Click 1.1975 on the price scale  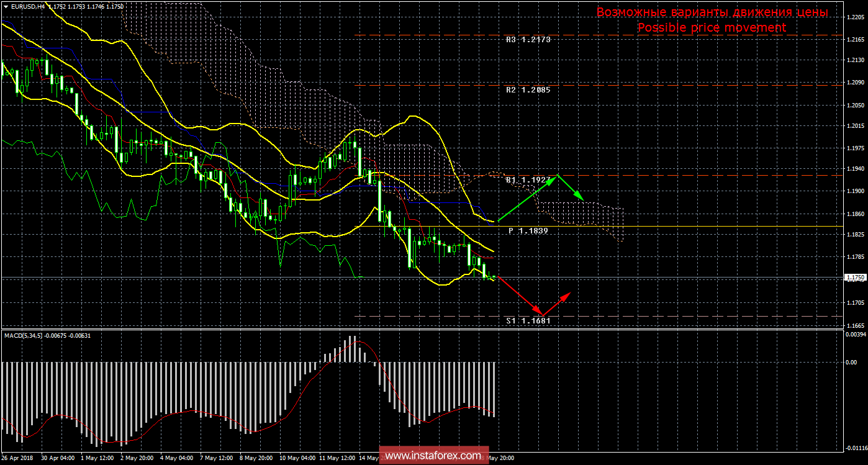tap(856, 148)
